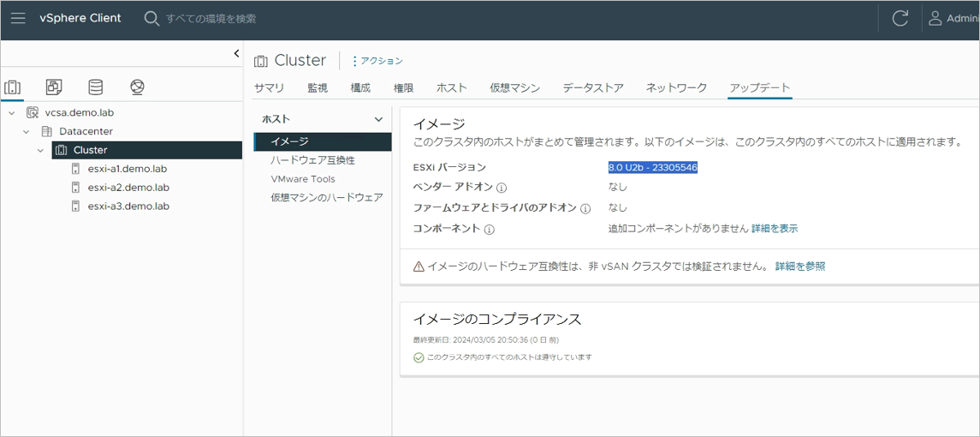Click the highlighted 8.0 U2b - 23305546 version
Image resolution: width=980 pixels, height=437 pixels.
coord(653,168)
